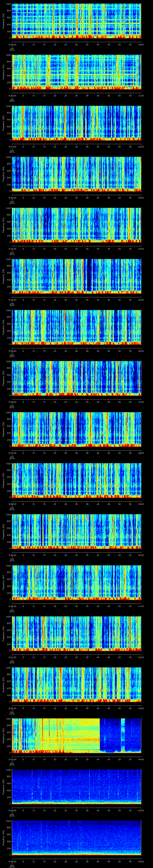Click the spectrogram panel starting at 5:41:00

(77, 633)
